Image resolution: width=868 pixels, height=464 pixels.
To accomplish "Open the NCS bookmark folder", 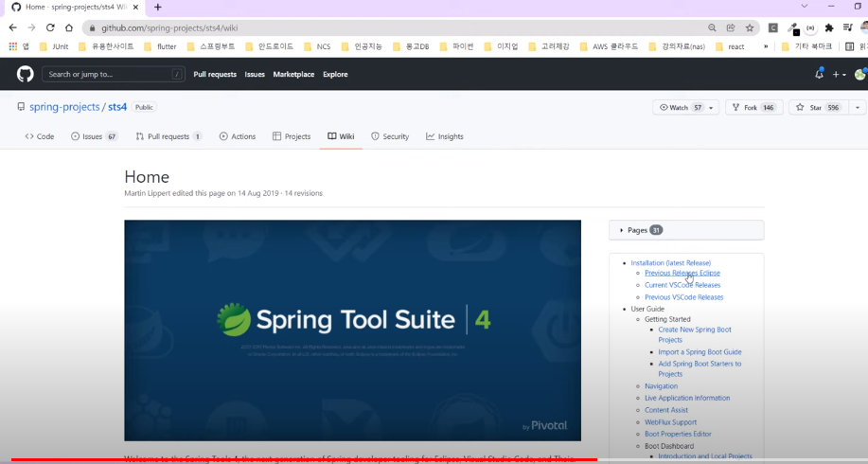I will tap(317, 46).
